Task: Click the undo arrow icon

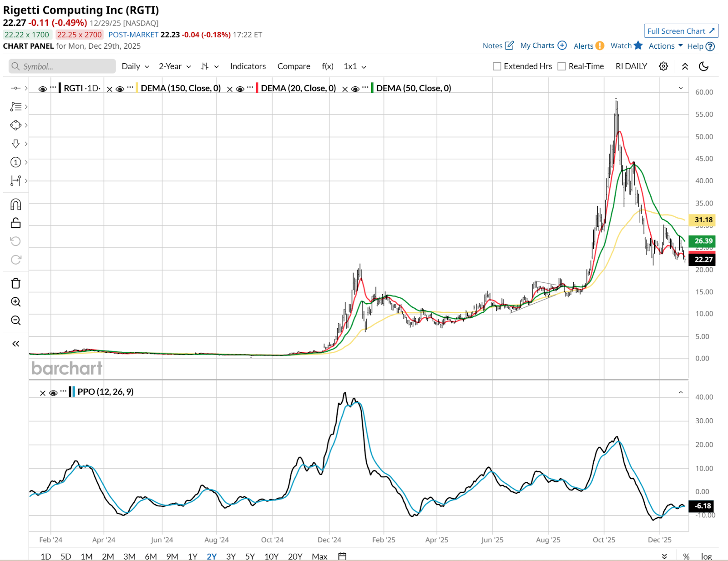Action: pos(15,241)
